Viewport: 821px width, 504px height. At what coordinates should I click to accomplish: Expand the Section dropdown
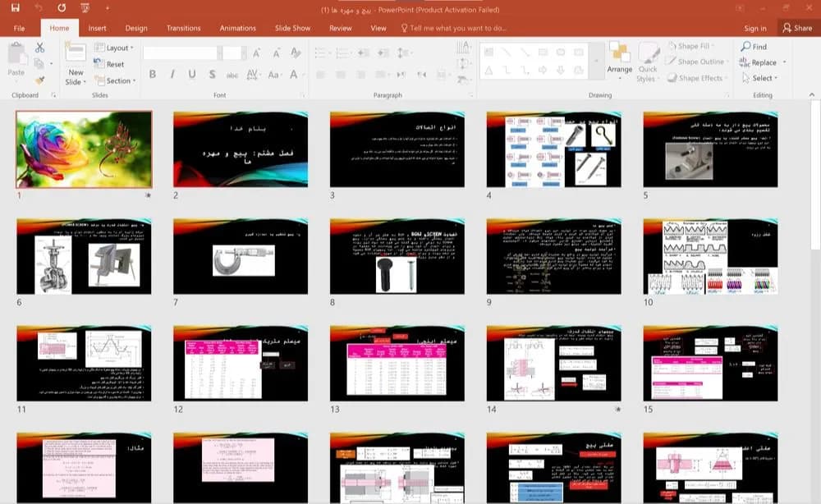[115, 80]
